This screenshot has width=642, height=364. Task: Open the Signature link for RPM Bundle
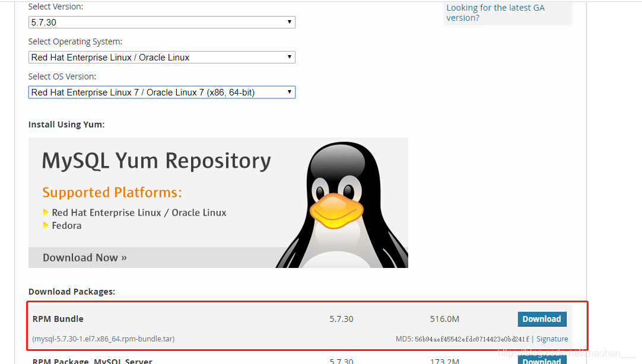click(x=552, y=339)
